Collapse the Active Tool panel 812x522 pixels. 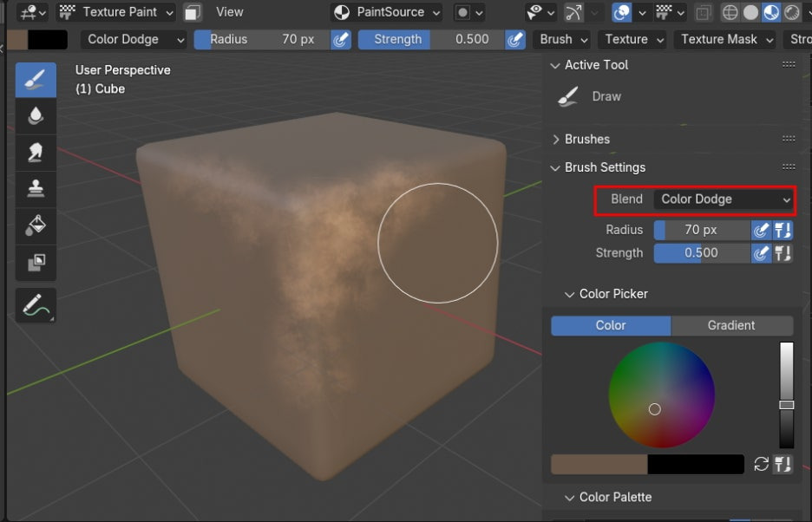[555, 65]
